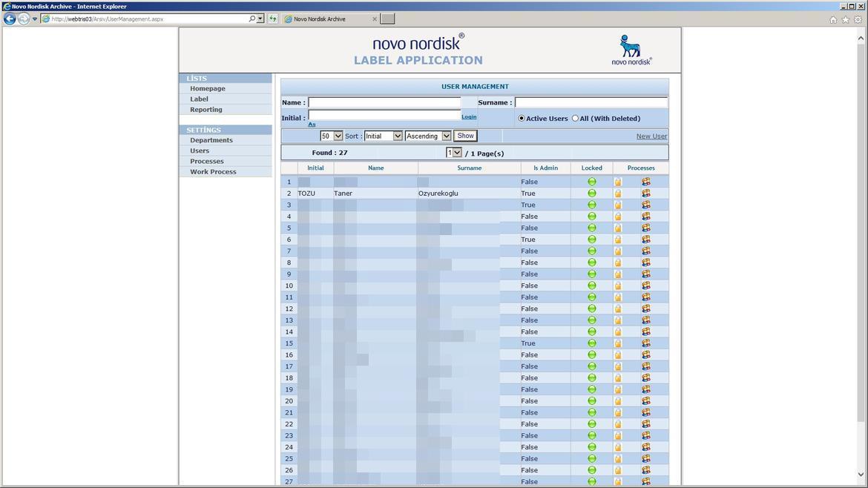Open the browser Home icon

(x=833, y=19)
